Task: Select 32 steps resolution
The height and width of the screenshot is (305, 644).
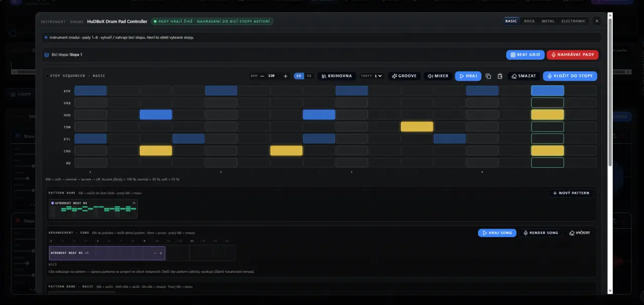Action: pos(309,76)
